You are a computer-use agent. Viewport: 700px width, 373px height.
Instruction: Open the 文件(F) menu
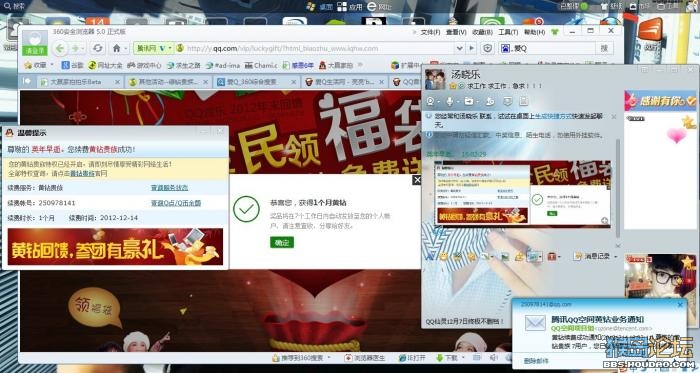click(430, 32)
